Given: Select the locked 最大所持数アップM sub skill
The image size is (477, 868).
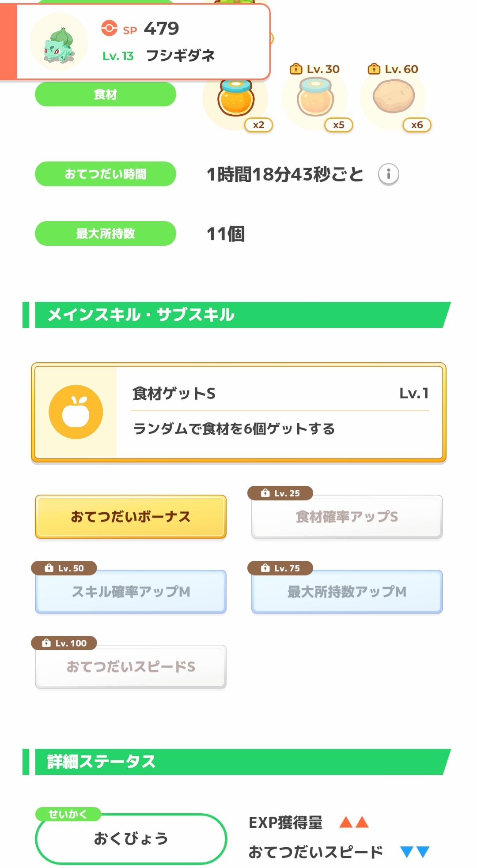Looking at the screenshot, I should click(347, 591).
